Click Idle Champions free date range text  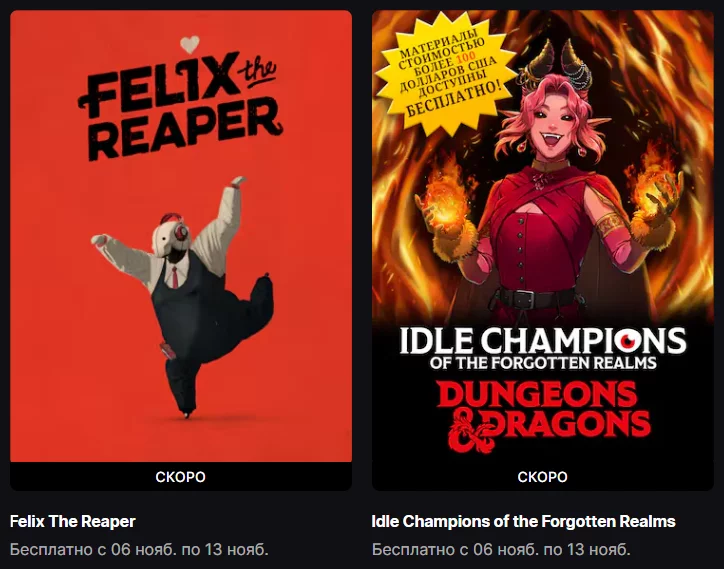501,550
